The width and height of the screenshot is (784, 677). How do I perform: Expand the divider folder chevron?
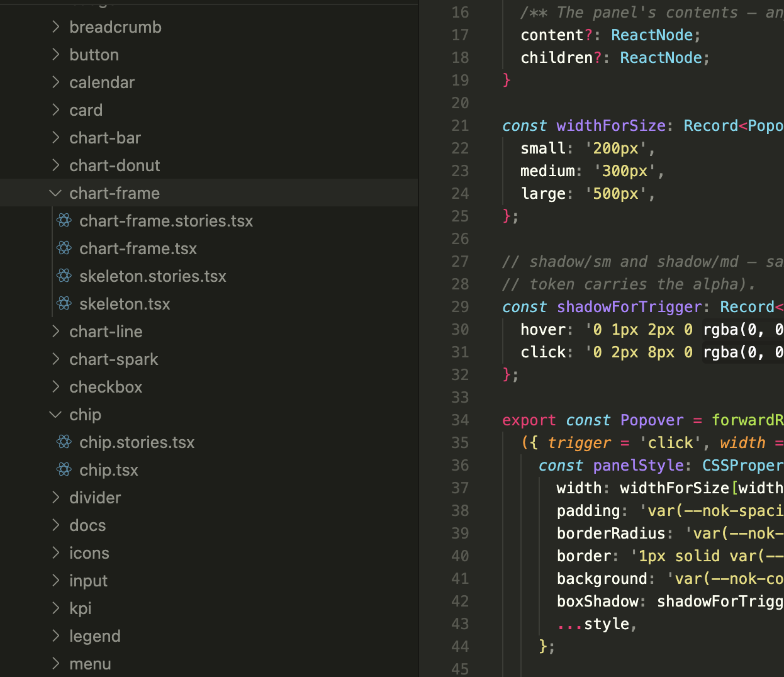click(55, 497)
